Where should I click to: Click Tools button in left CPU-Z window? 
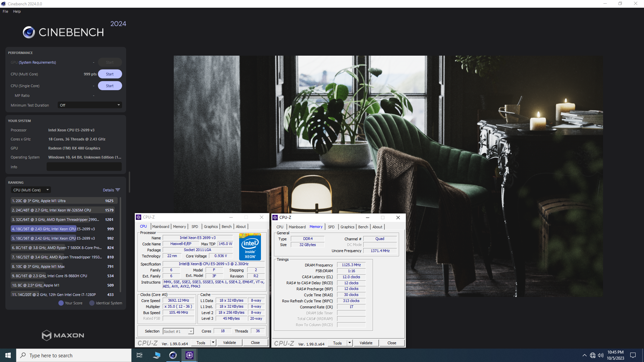[201, 343]
